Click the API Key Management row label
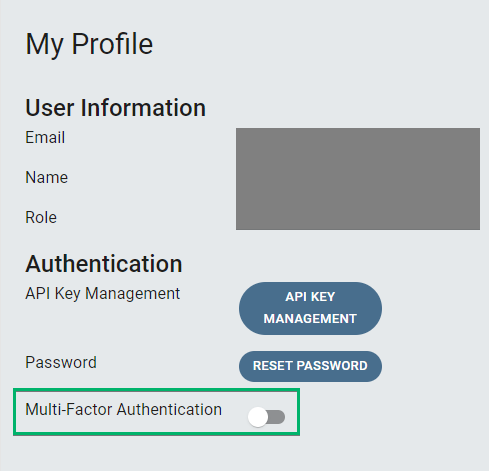The height and width of the screenshot is (471, 489). point(103,294)
